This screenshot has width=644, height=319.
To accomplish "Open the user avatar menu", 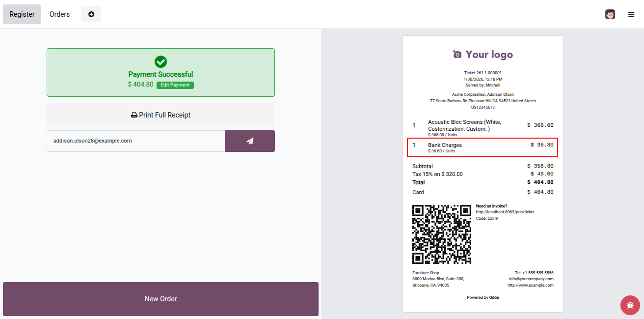I will point(610,14).
